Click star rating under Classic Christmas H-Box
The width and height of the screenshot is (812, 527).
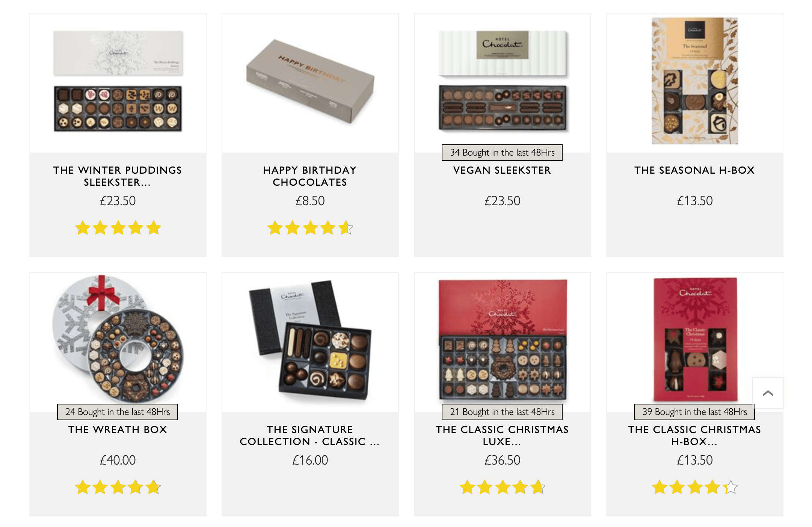695,487
